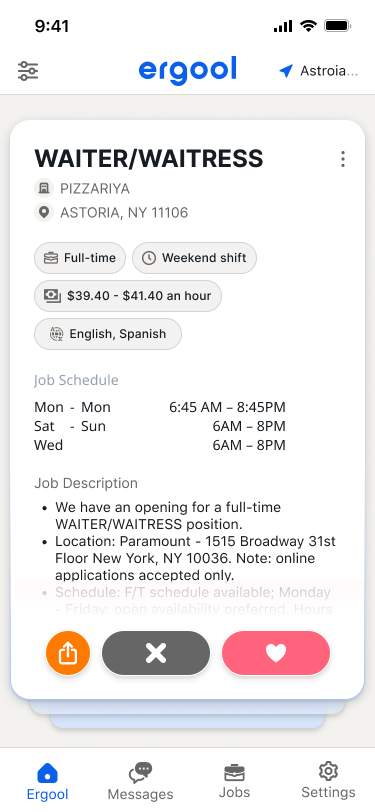Like the job with heart button
The height and width of the screenshot is (812, 375).
[276, 654]
